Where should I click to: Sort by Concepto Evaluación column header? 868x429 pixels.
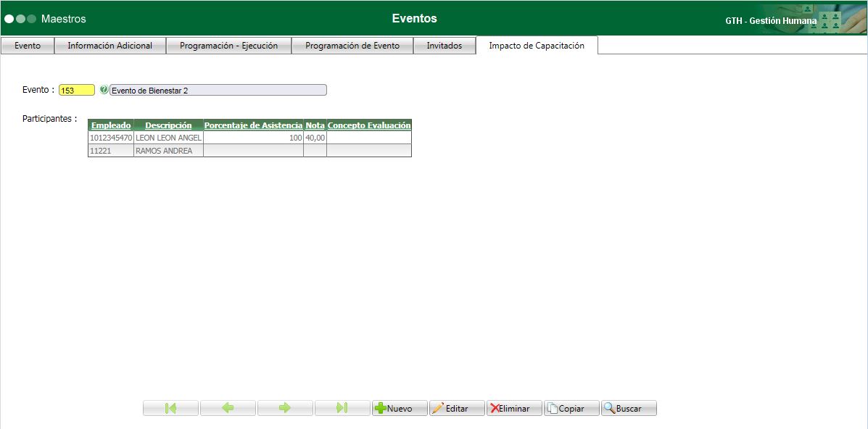tap(369, 125)
